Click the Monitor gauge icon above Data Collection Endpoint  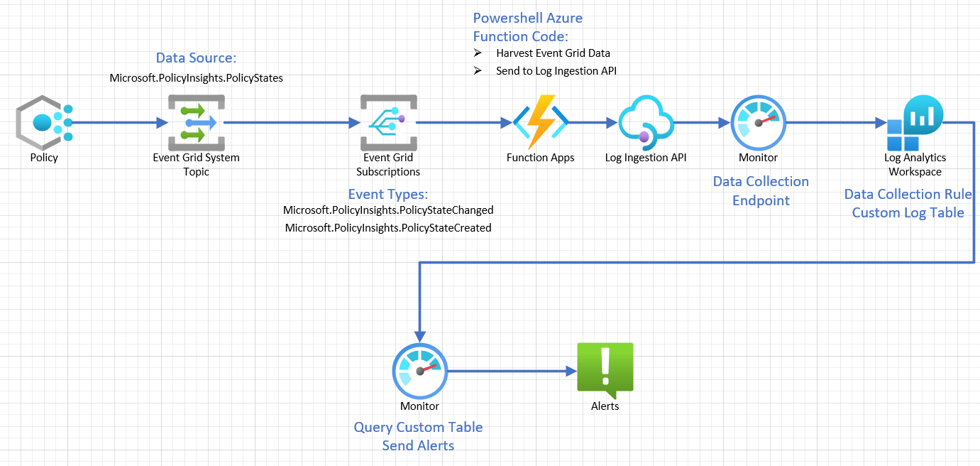tap(758, 122)
